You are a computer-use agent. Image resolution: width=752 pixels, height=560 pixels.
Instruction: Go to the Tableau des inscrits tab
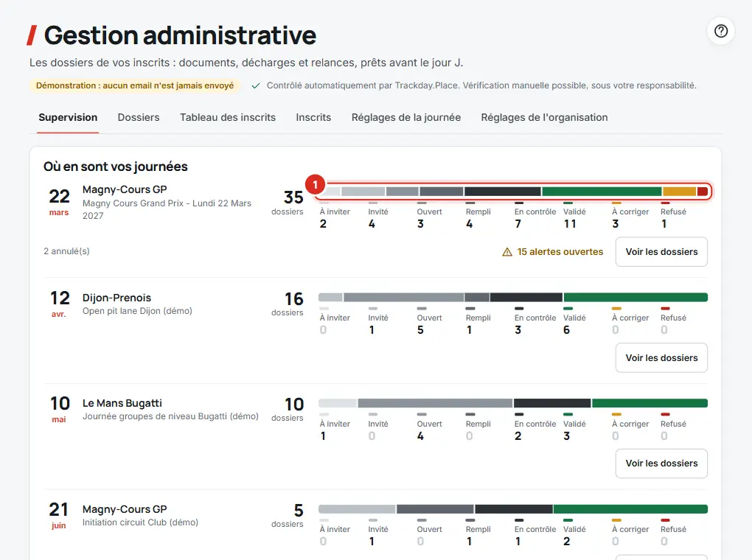pyautogui.click(x=228, y=117)
